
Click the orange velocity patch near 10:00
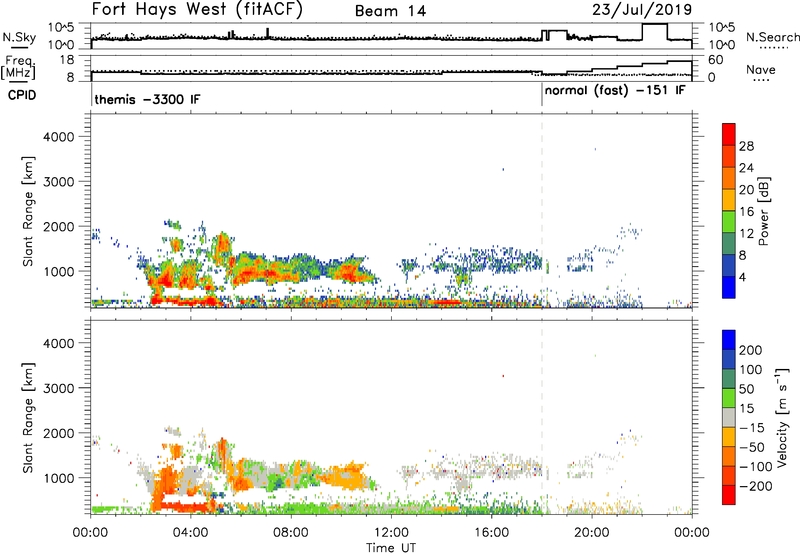pyautogui.click(x=347, y=475)
